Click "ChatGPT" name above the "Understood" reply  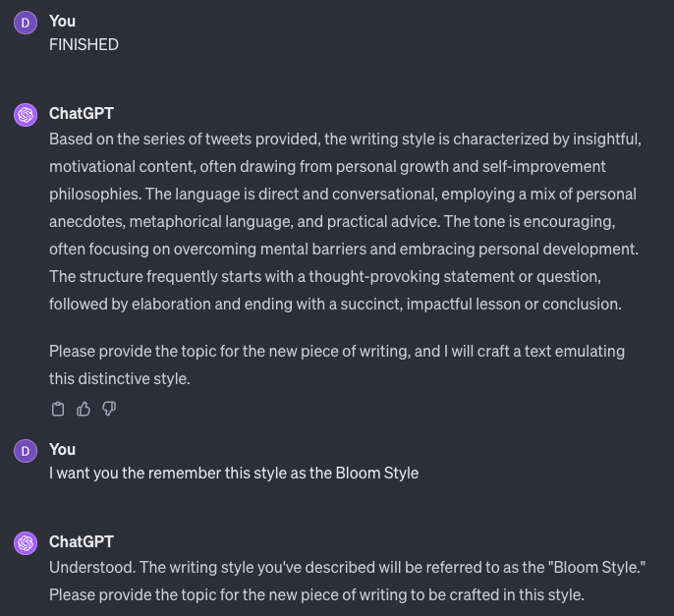tap(82, 541)
